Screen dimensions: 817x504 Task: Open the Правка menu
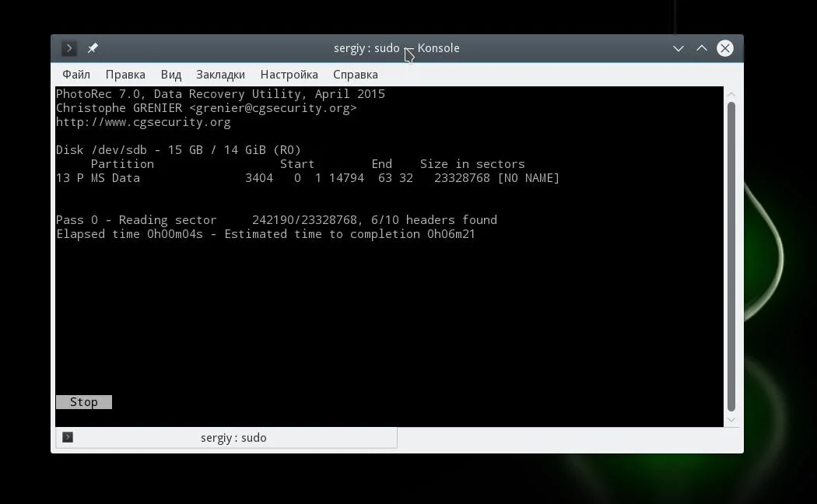(125, 75)
